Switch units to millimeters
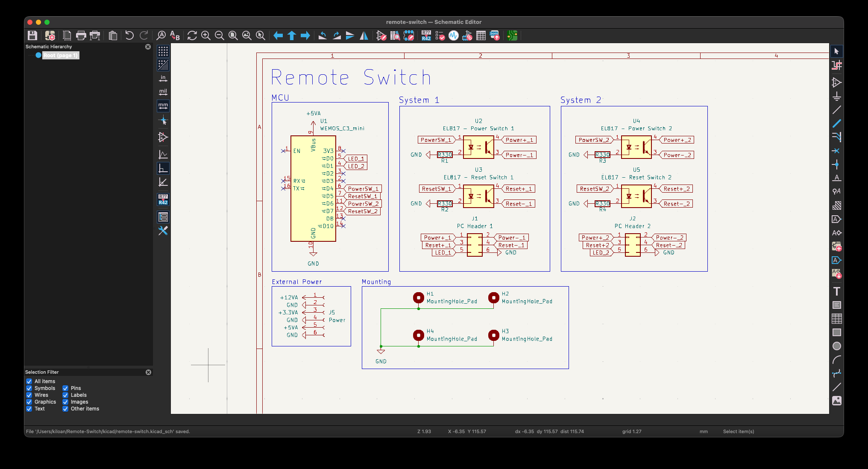This screenshot has width=868, height=469. 163,106
